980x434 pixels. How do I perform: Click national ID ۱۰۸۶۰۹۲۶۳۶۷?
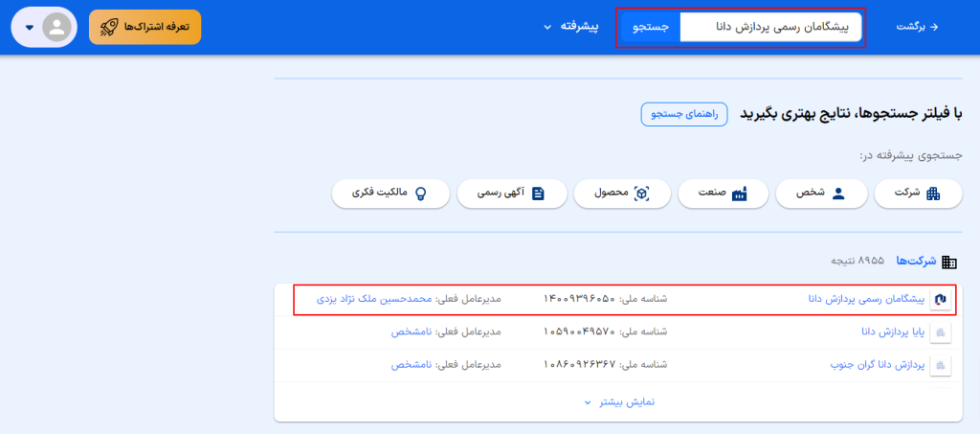coord(579,365)
